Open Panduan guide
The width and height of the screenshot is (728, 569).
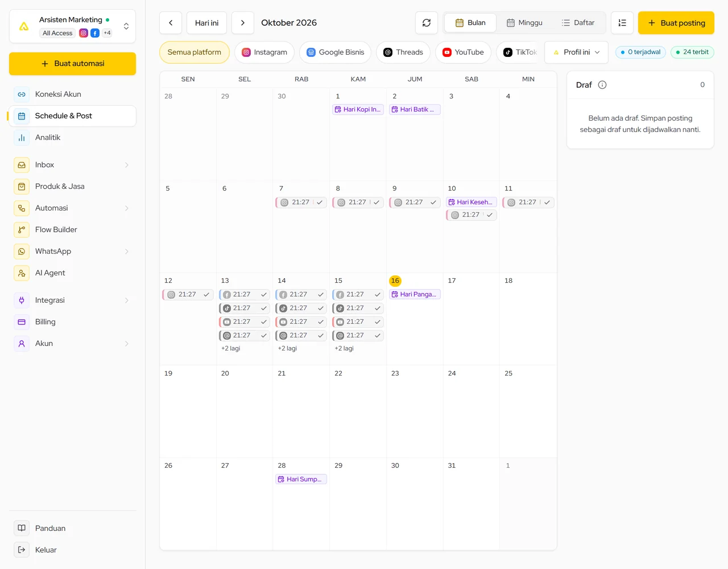pyautogui.click(x=72, y=528)
